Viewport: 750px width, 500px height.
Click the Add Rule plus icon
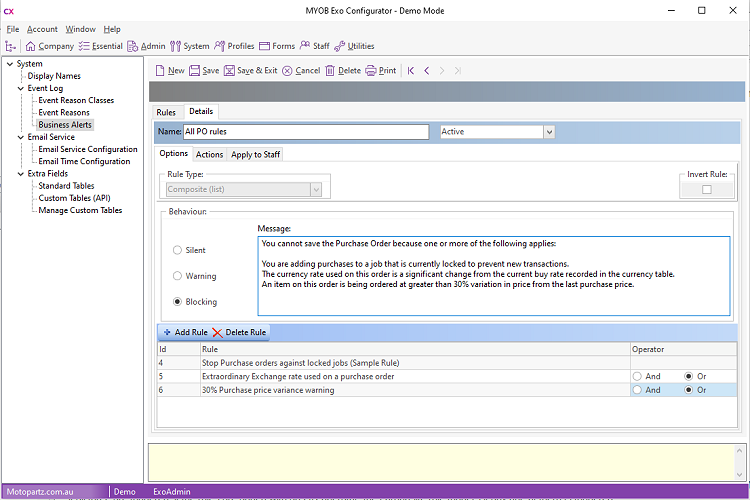167,332
